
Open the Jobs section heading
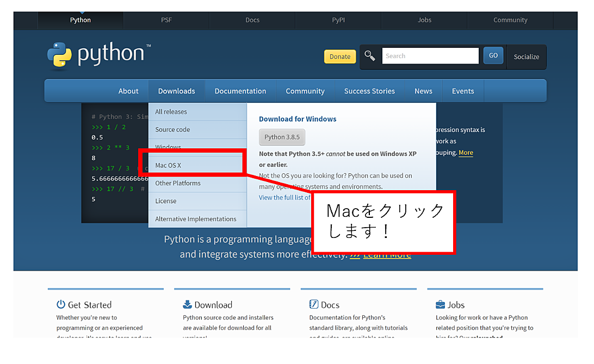[456, 305]
